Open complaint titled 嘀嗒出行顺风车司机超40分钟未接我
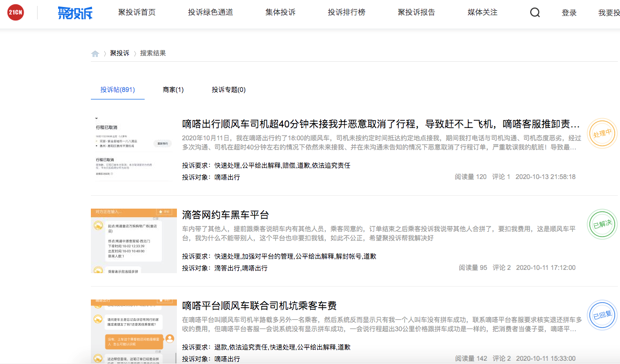Viewport: 620px width, 364px height. (381, 124)
